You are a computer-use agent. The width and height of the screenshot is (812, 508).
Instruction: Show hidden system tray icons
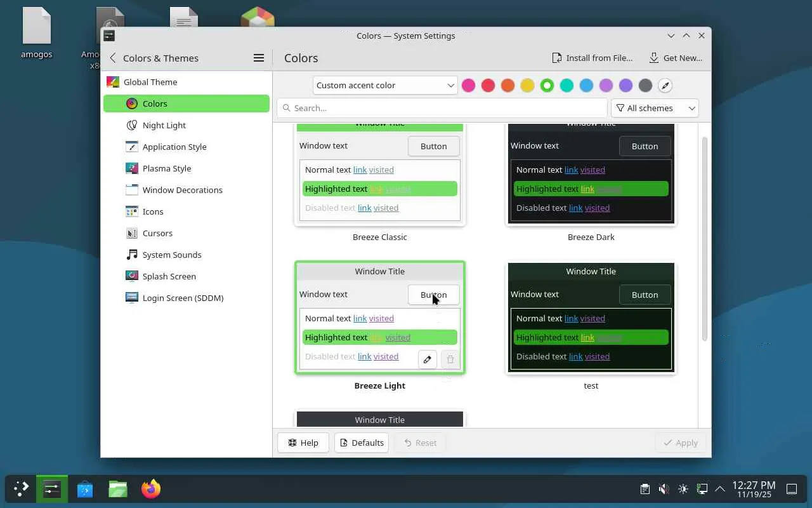pyautogui.click(x=720, y=489)
